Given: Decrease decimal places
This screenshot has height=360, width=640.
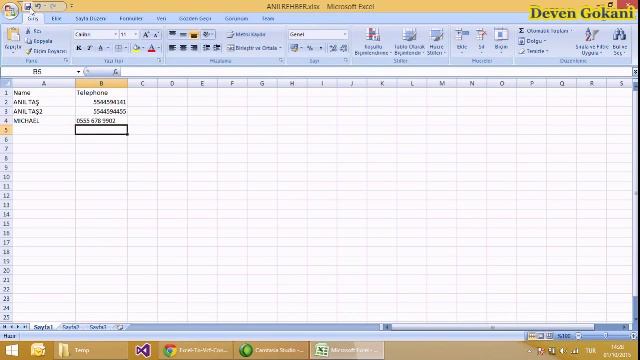Looking at the screenshot, I should 344,48.
